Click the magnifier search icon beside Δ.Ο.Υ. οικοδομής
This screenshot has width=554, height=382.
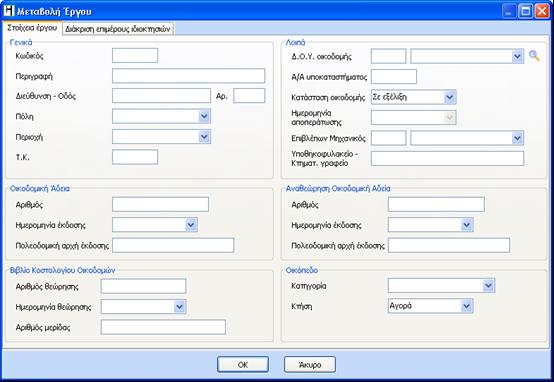tap(534, 55)
